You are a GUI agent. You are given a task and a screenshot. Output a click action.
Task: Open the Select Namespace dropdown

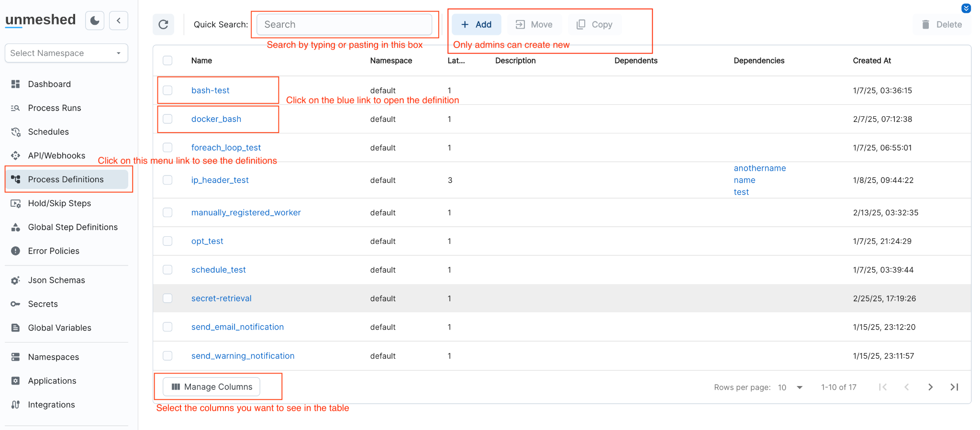pyautogui.click(x=66, y=53)
